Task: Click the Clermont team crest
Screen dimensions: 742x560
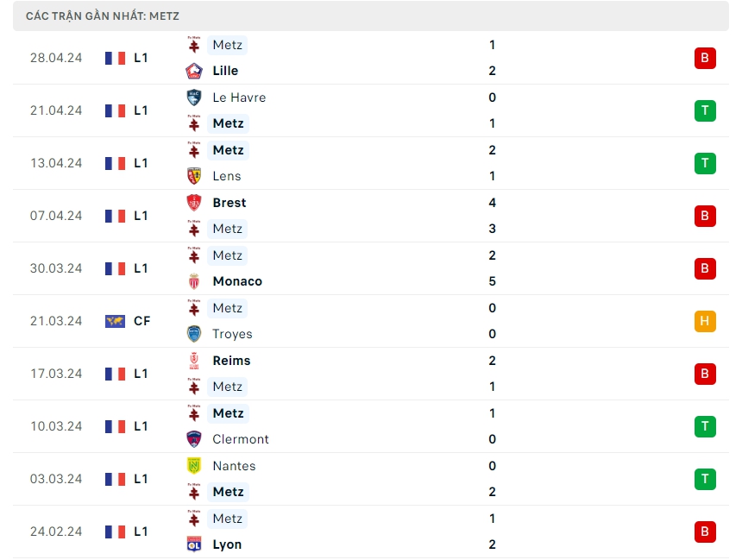Action: click(x=194, y=439)
